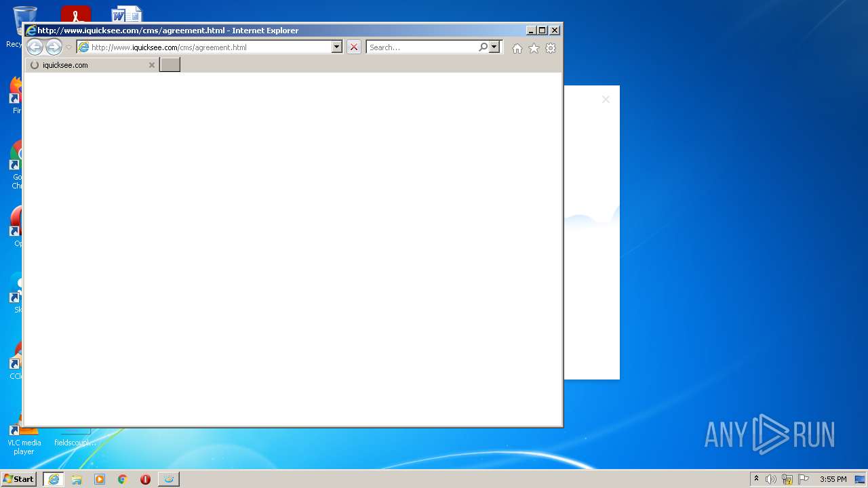Open a new tab button
Screen dimensions: 868x488
click(x=170, y=64)
